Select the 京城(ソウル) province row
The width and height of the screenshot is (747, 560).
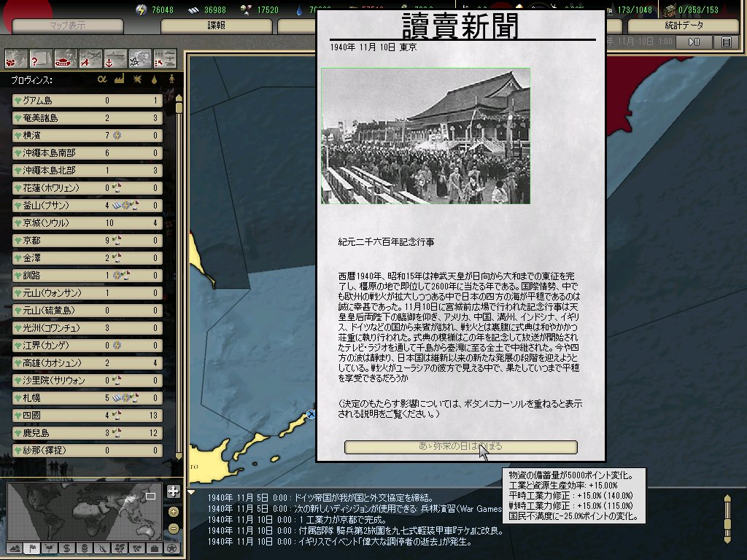tap(88, 223)
